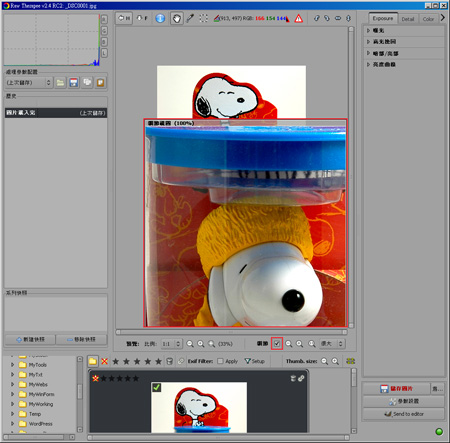The width and height of the screenshot is (450, 443).
Task: Select the Snoopy thumbnail in the file browser
Action: 199,407
